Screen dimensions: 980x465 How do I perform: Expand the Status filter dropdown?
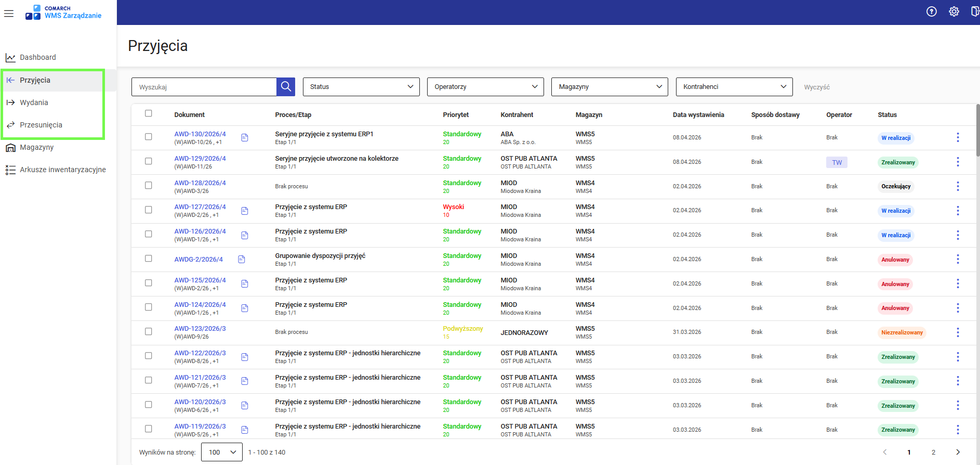pos(361,87)
